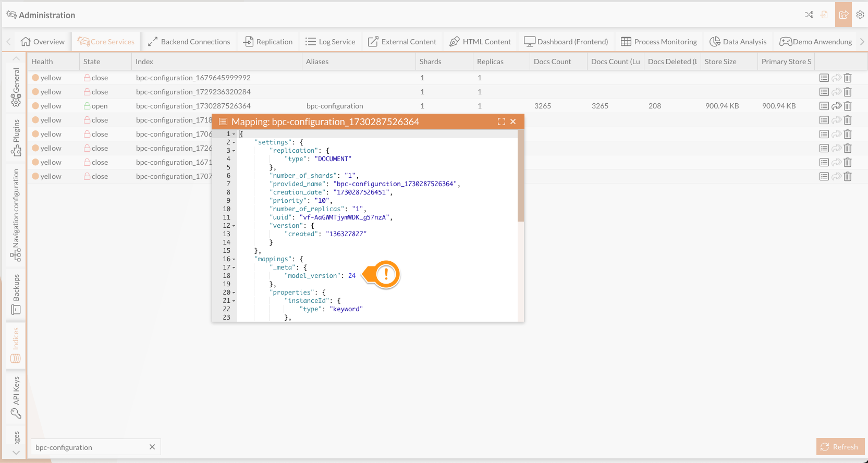Clear the bpc-configuration filter text
The height and width of the screenshot is (463, 868).
coord(152,447)
